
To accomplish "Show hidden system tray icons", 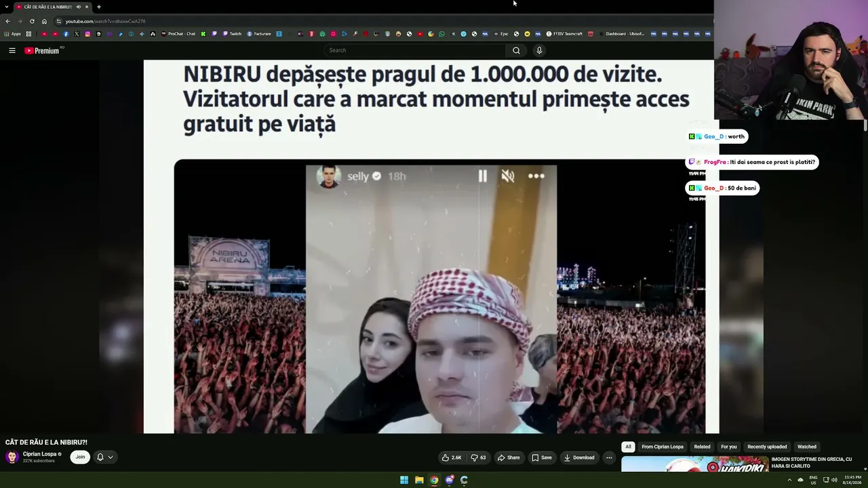I will pyautogui.click(x=789, y=480).
